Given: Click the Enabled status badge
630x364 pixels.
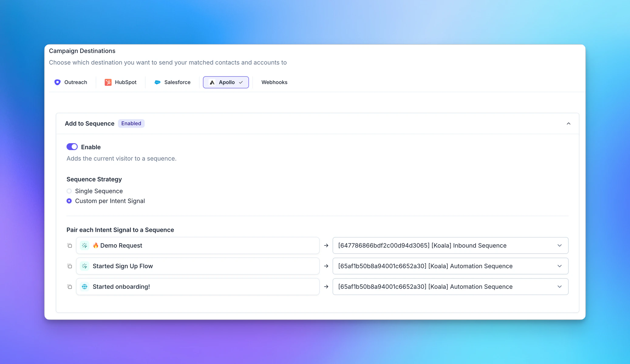Looking at the screenshot, I should coord(131,123).
